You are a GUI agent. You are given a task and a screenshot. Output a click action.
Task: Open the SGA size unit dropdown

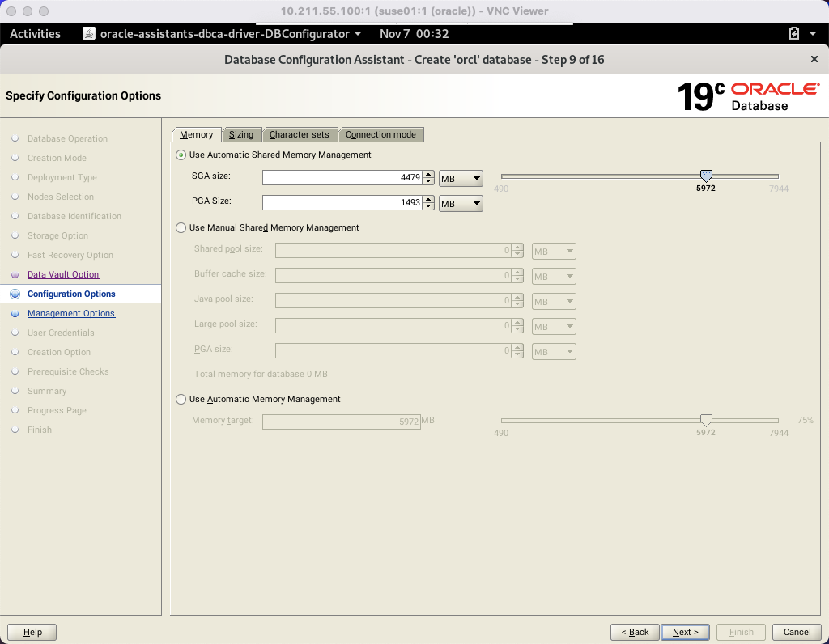[x=461, y=179]
